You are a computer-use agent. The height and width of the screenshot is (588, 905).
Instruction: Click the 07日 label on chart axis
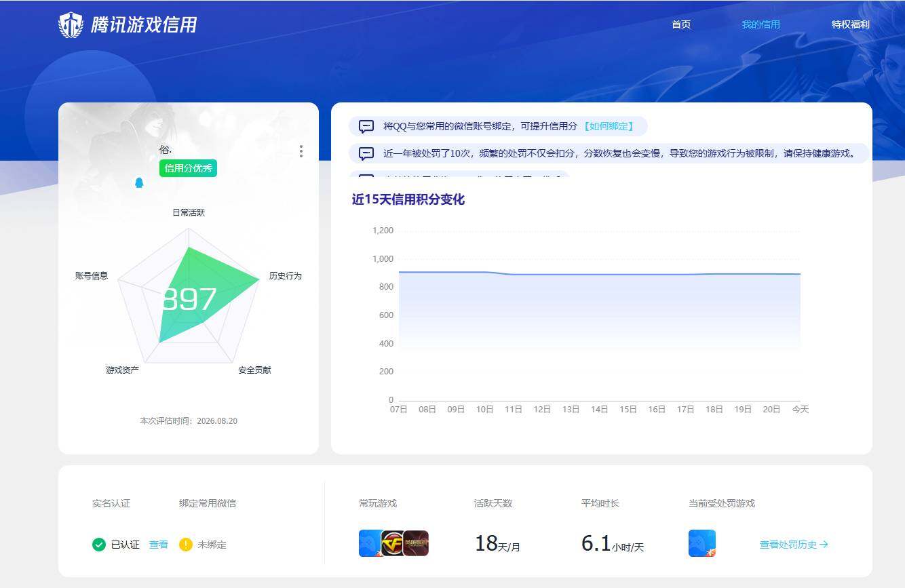coord(398,410)
